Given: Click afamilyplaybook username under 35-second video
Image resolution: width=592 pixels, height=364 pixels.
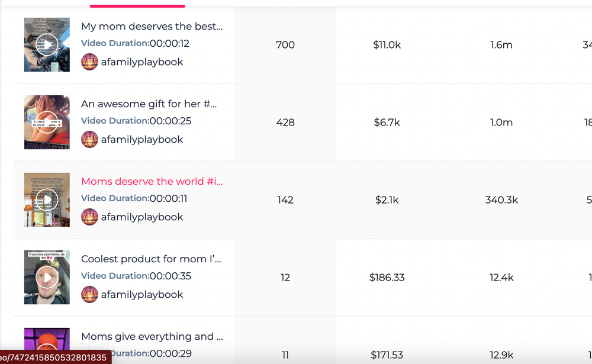Looking at the screenshot, I should [x=142, y=295].
